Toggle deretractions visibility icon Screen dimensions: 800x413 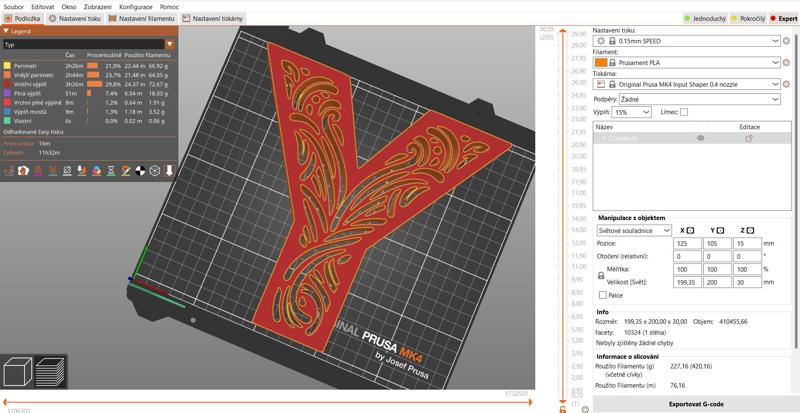[53, 171]
